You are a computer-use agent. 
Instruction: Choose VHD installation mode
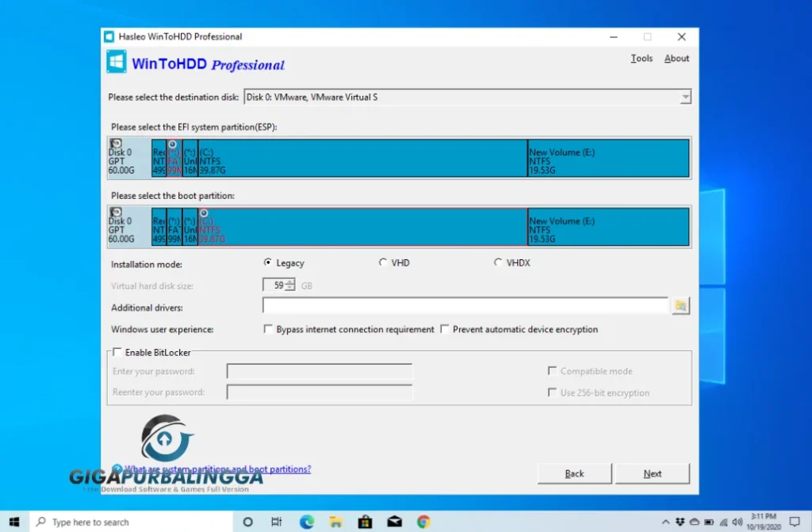383,262
